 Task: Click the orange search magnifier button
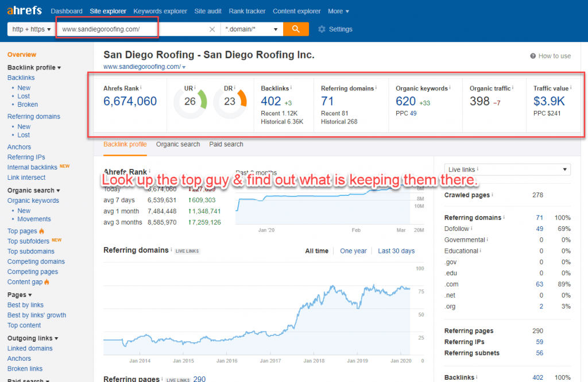click(x=296, y=29)
